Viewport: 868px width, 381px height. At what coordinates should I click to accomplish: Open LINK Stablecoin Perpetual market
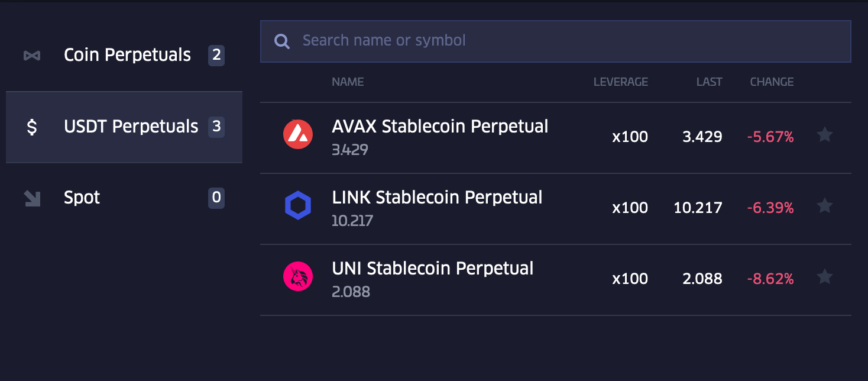(x=437, y=198)
